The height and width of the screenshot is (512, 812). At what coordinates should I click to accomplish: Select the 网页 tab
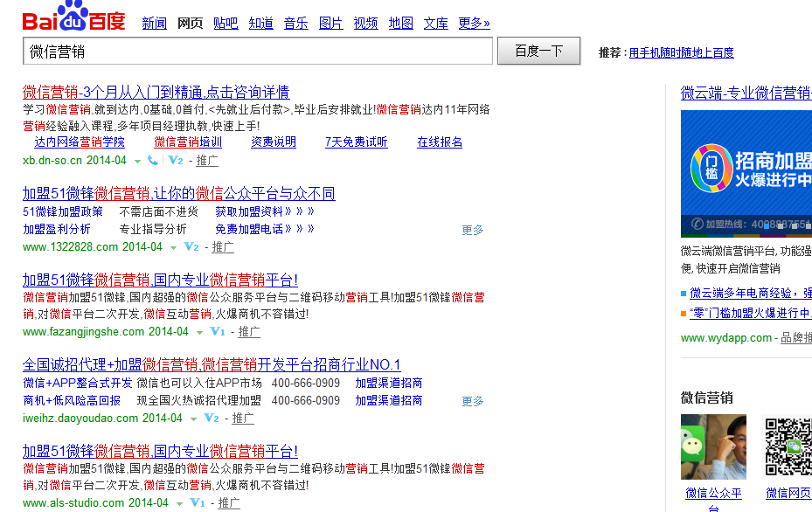190,24
